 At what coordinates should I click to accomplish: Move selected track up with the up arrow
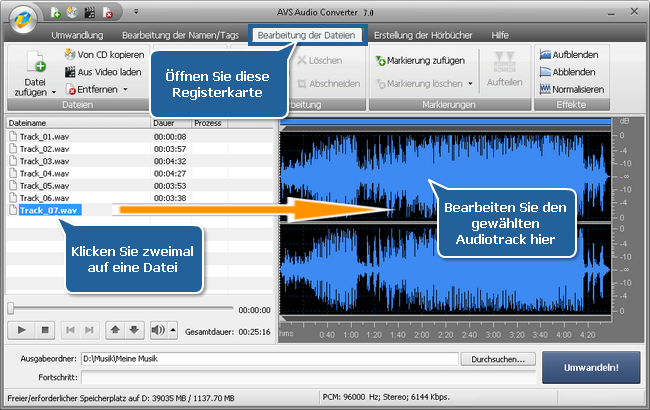click(116, 329)
